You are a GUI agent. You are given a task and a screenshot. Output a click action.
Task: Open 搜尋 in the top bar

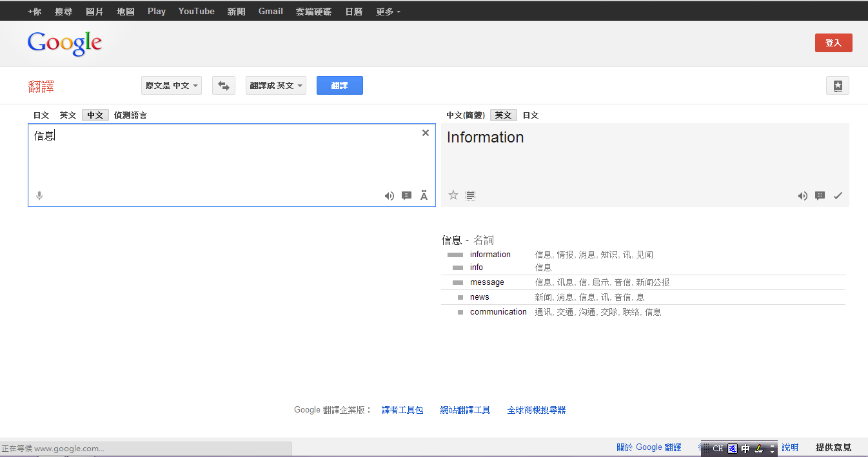(63, 11)
